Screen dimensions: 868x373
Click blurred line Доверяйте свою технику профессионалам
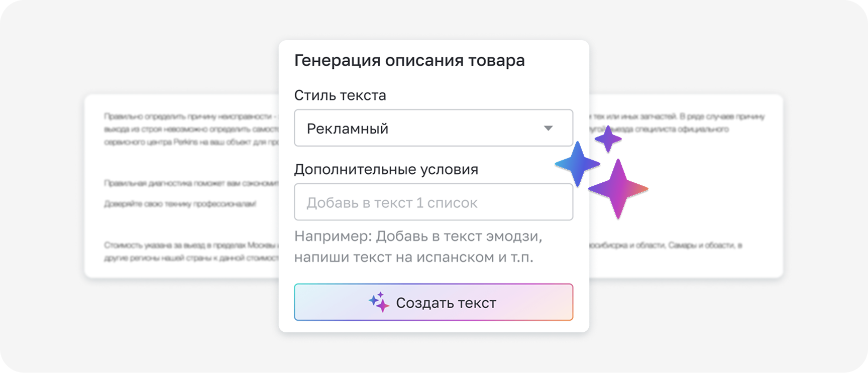tap(180, 204)
